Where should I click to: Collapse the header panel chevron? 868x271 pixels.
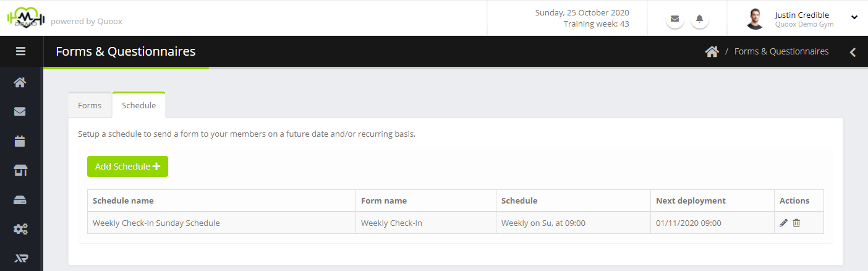(853, 52)
